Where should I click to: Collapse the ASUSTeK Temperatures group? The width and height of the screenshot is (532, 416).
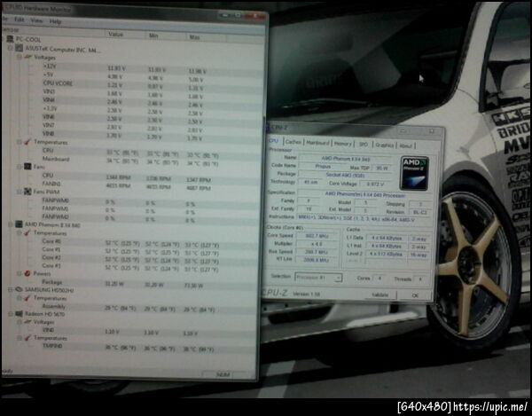tap(20, 142)
